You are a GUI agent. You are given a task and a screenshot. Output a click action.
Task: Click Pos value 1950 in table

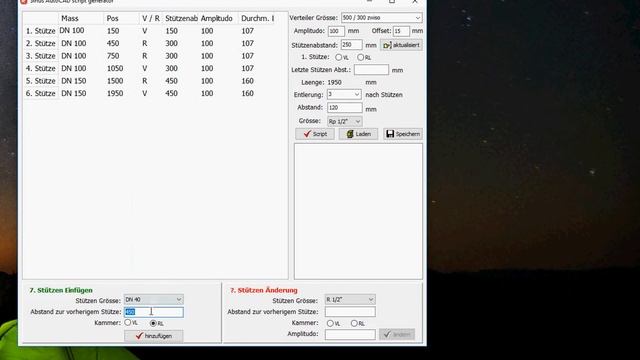tap(115, 93)
